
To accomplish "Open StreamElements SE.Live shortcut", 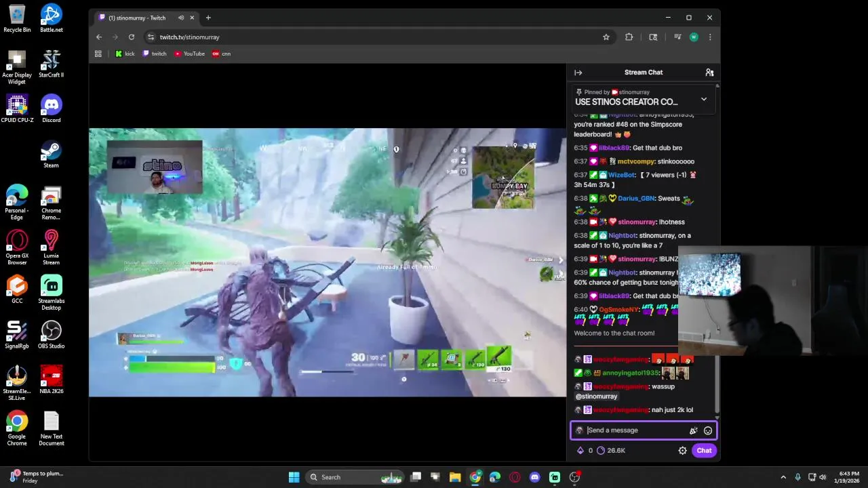I will (17, 383).
